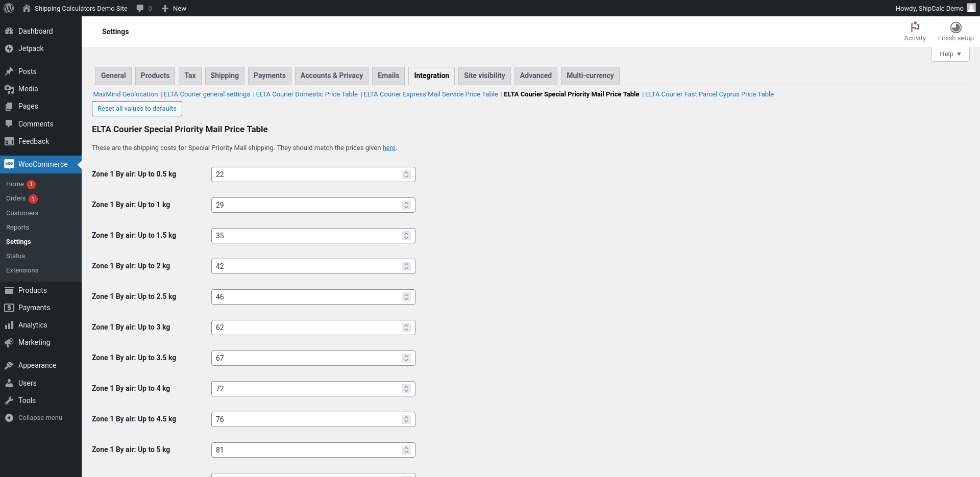
Task: Switch to the Shipping settings tab
Action: pyautogui.click(x=225, y=76)
